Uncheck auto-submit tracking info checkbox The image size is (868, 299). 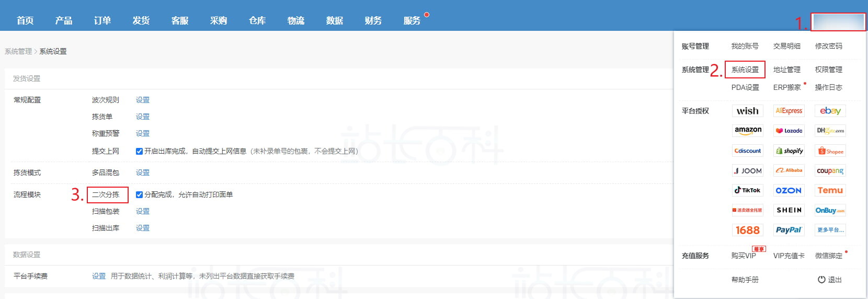[x=139, y=151]
